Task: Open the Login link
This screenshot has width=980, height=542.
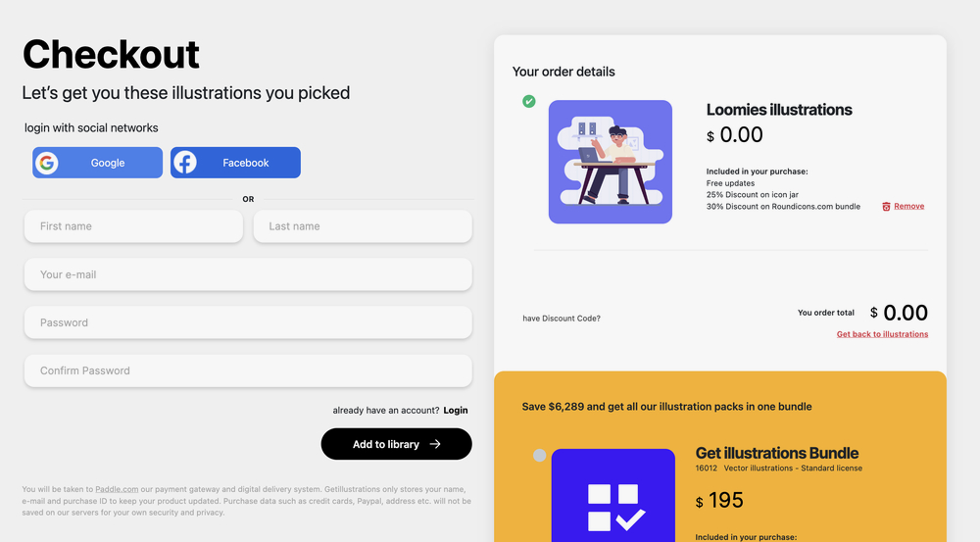Action: coord(456,410)
